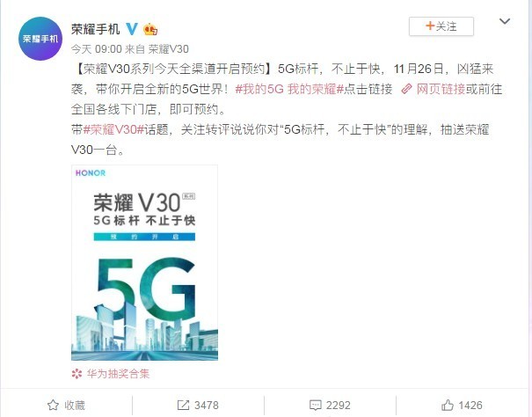Like the post with thumbs-up 1426
The height and width of the screenshot is (417, 532).
click(462, 405)
